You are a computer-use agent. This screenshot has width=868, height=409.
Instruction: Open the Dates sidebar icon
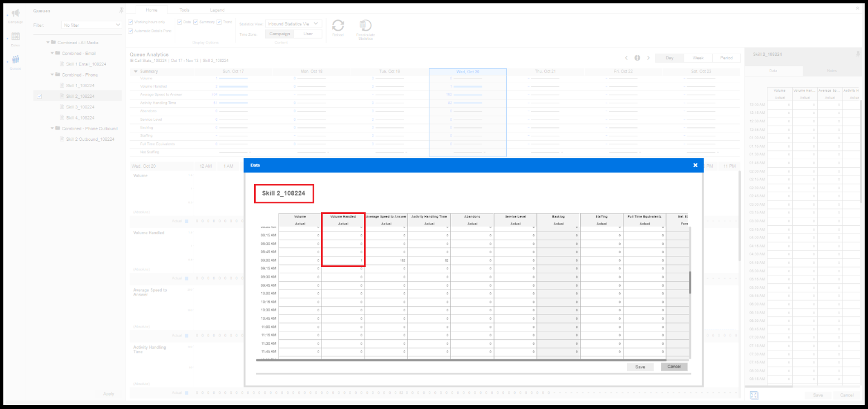16,37
